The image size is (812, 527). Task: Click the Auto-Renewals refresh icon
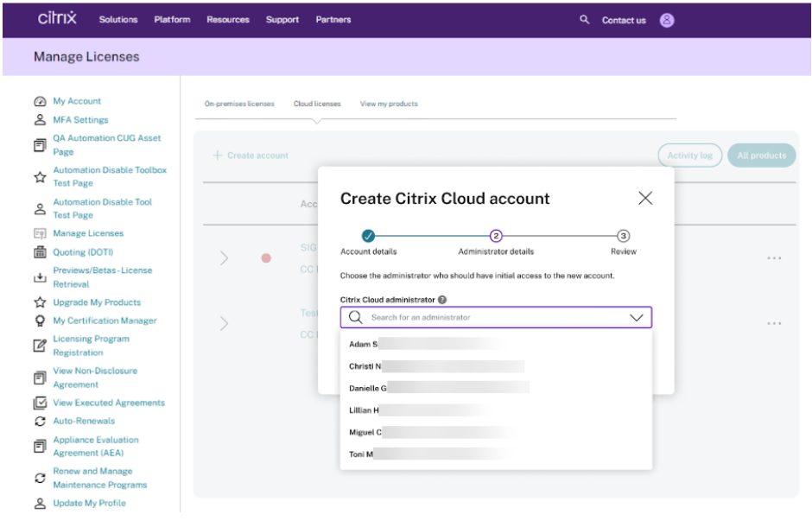click(x=39, y=422)
